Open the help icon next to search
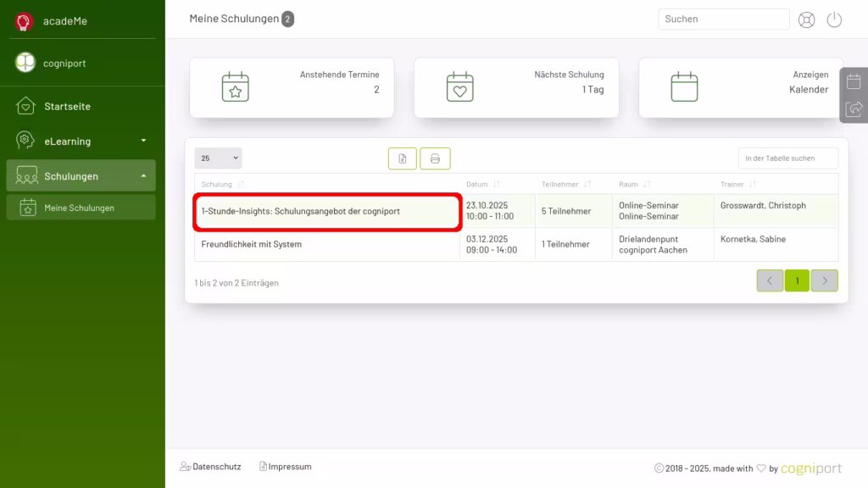Screen dimensions: 868x488 (806, 19)
